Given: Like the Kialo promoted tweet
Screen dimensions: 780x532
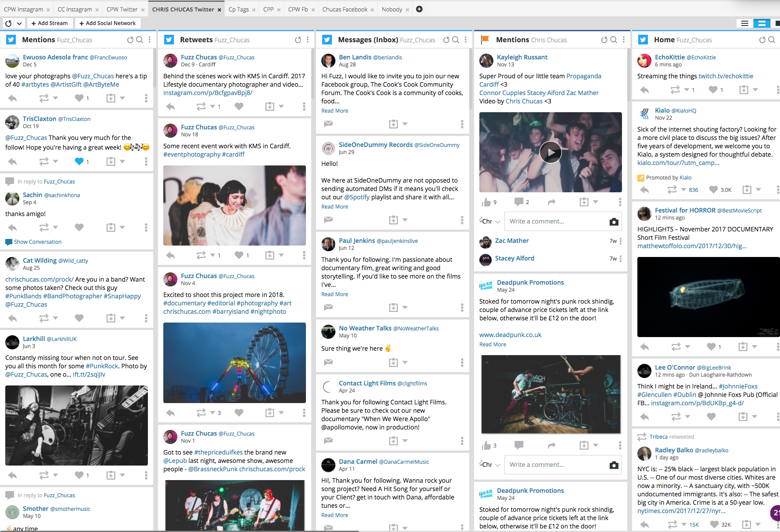Looking at the screenshot, I should pyautogui.click(x=714, y=190).
